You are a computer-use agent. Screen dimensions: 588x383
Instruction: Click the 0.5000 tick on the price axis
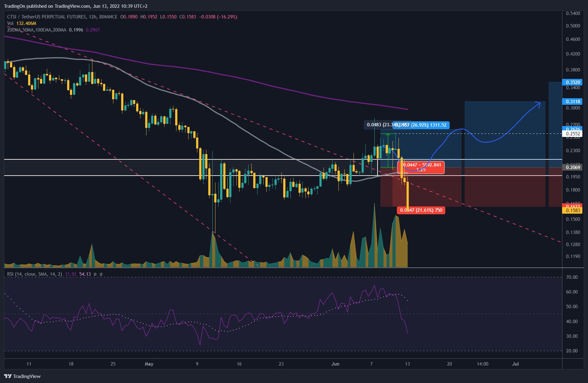[573, 26]
